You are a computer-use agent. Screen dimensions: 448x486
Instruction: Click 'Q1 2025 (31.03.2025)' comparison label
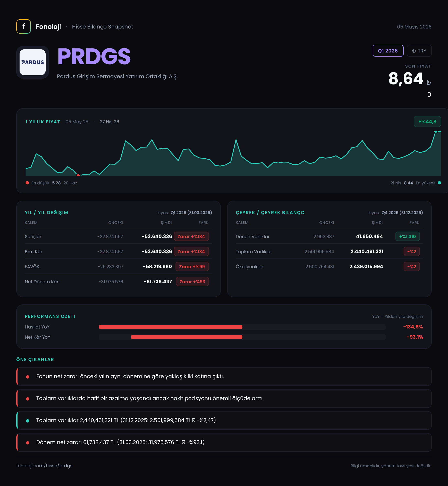pos(191,212)
